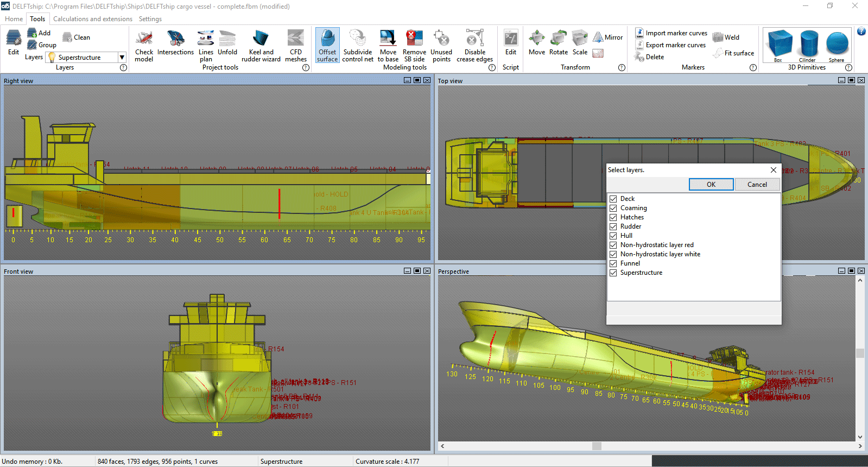Click the Perspective view horizontal scrollbar thumb
868x467 pixels.
pyautogui.click(x=597, y=446)
